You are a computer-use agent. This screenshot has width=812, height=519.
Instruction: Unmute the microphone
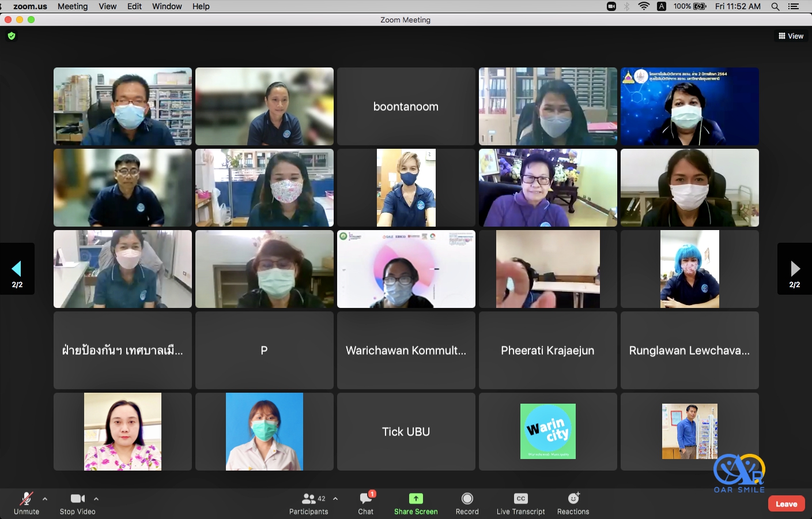[x=27, y=499]
